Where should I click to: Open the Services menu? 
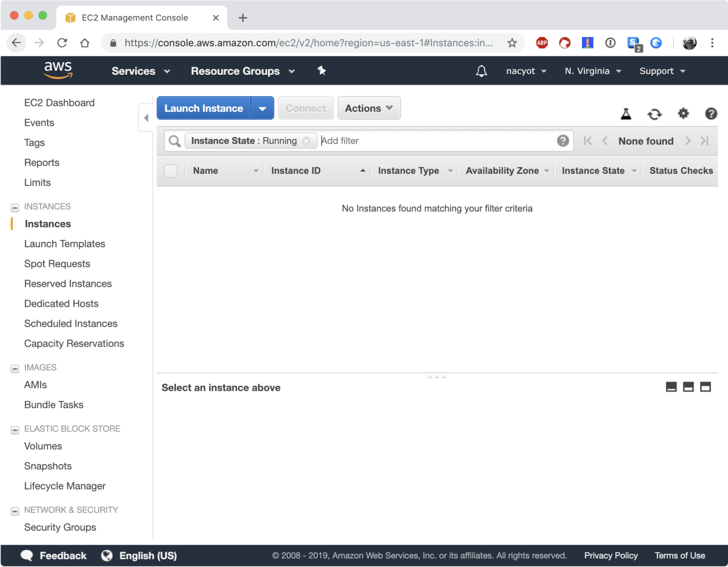coord(141,71)
